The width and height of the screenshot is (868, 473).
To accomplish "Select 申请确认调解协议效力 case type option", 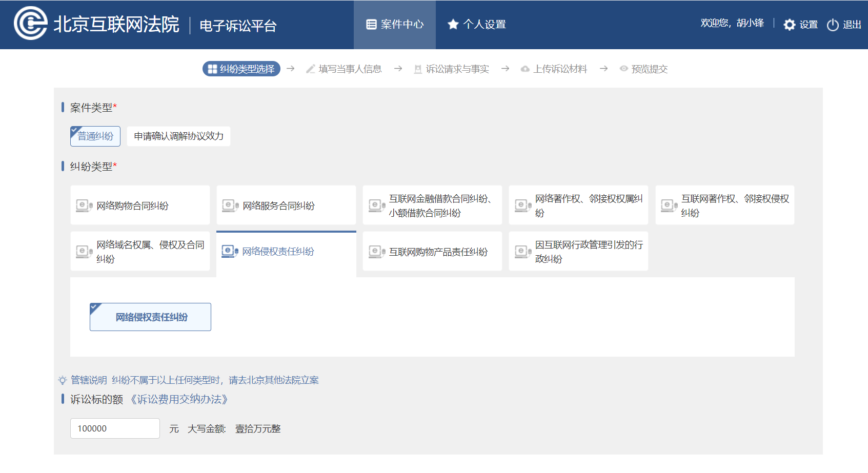I will (178, 136).
